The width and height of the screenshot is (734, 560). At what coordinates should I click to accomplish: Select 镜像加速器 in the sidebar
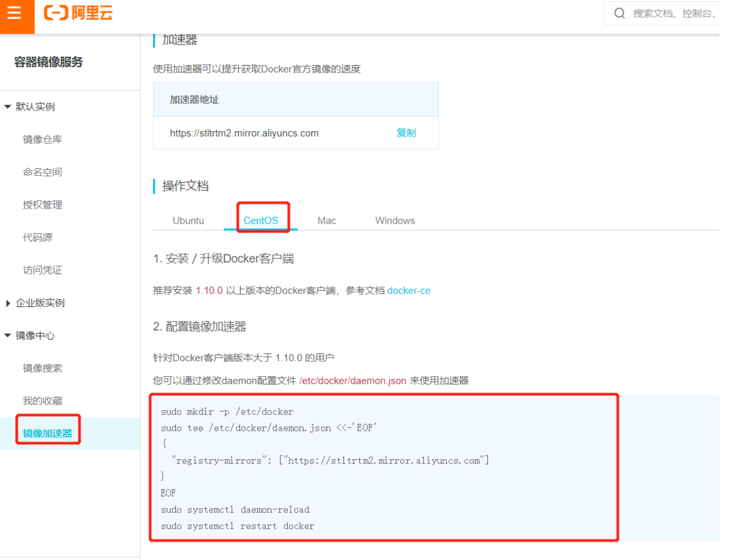coord(48,433)
